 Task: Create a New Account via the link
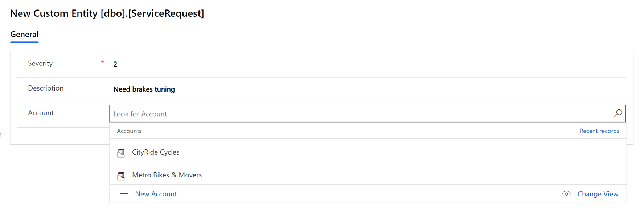click(x=156, y=194)
